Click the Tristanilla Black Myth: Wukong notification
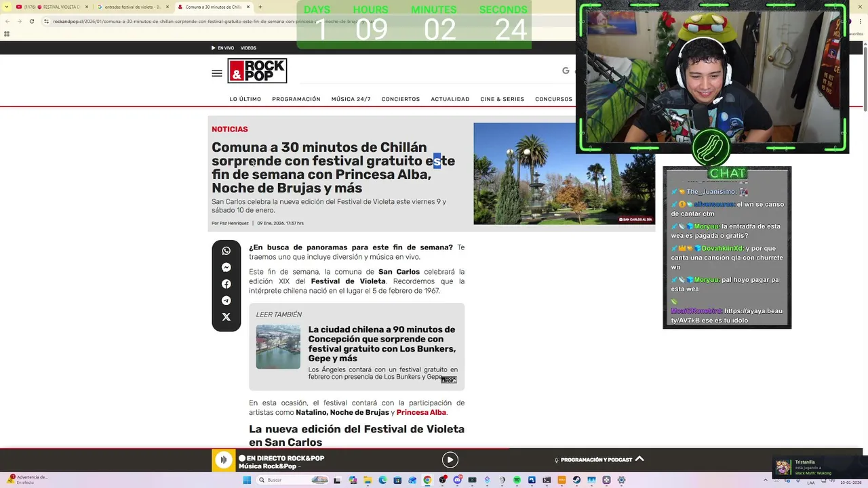The height and width of the screenshot is (488, 868). click(x=819, y=467)
